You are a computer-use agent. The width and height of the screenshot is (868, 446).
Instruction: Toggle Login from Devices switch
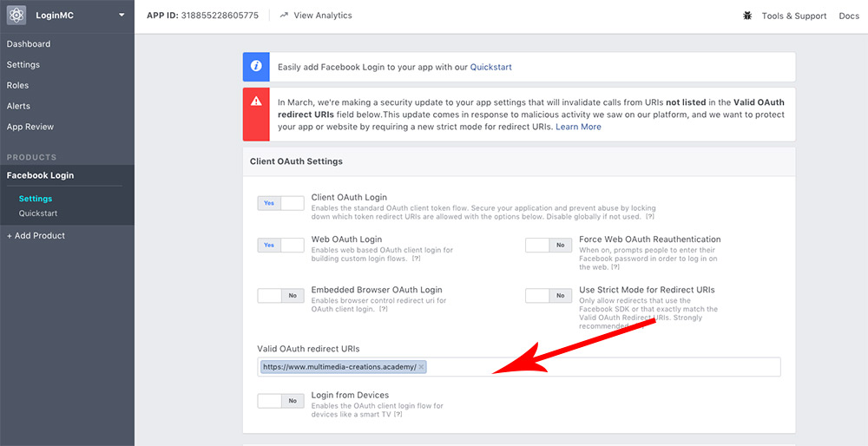[x=280, y=401]
